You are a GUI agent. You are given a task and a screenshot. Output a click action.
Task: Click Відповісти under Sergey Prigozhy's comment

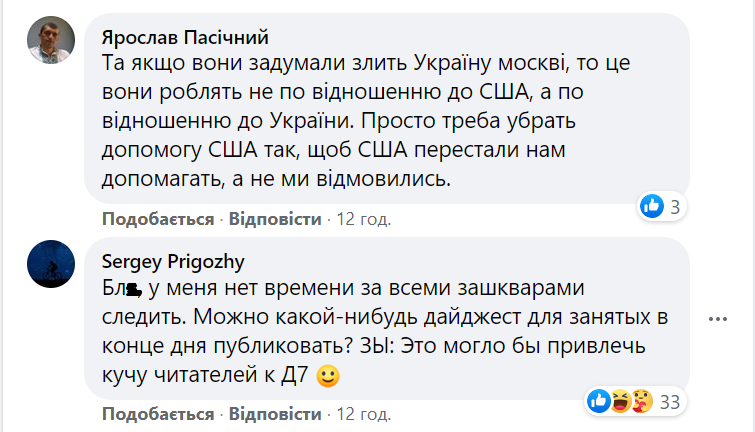(275, 414)
